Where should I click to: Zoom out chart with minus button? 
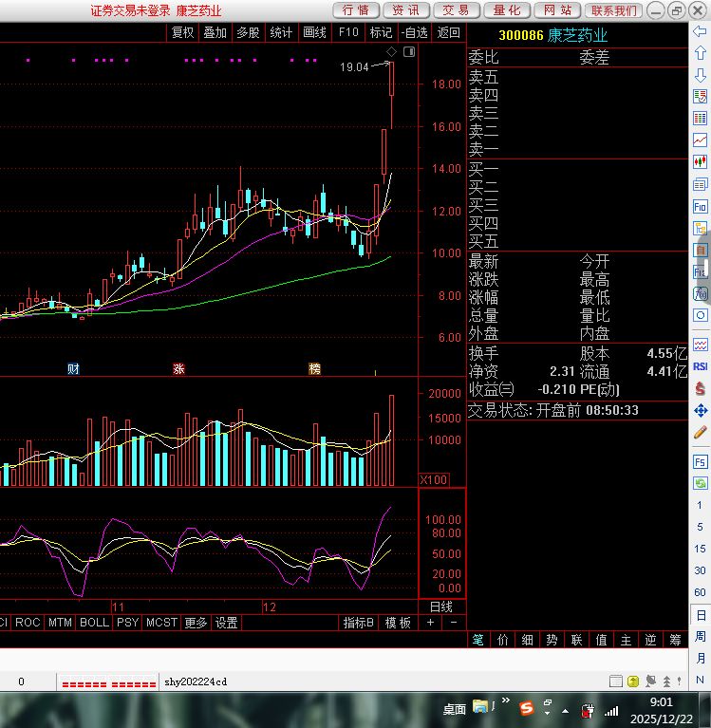[454, 623]
